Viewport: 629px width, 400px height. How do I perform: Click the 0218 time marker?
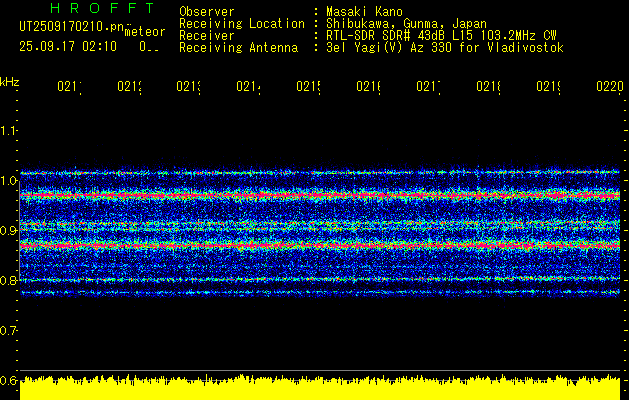click(488, 86)
